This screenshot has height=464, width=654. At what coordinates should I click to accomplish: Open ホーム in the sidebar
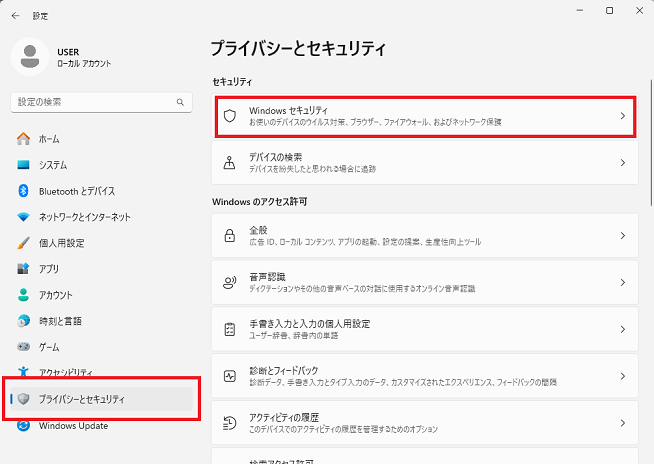48,139
